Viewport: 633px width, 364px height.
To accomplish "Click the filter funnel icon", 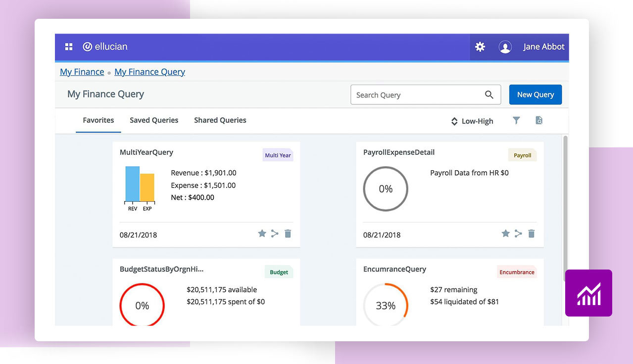I will tap(516, 120).
